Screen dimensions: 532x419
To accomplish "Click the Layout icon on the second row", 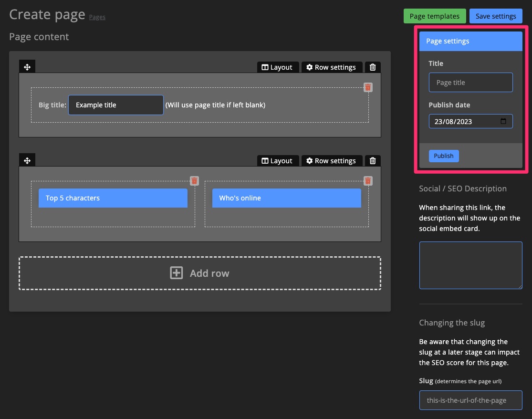I will click(277, 160).
